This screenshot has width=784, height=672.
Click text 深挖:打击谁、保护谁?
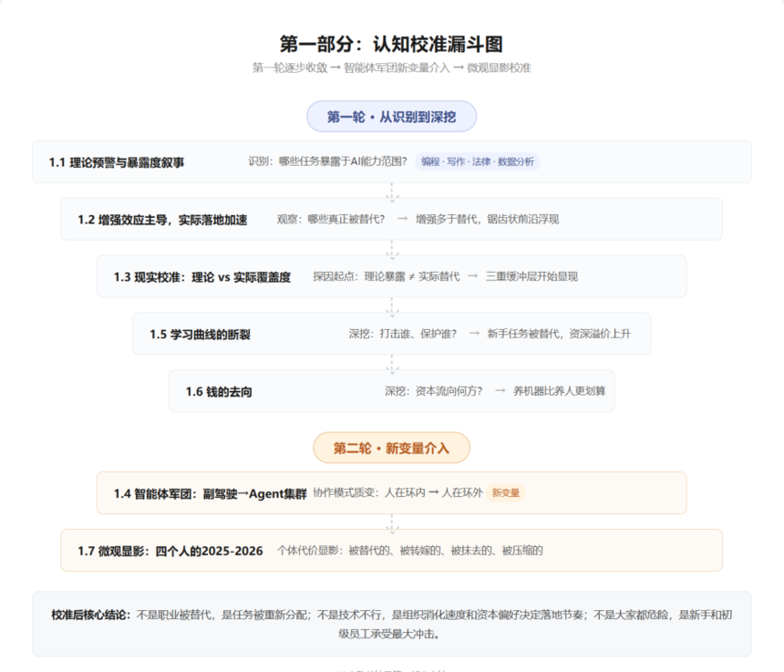coord(403,334)
